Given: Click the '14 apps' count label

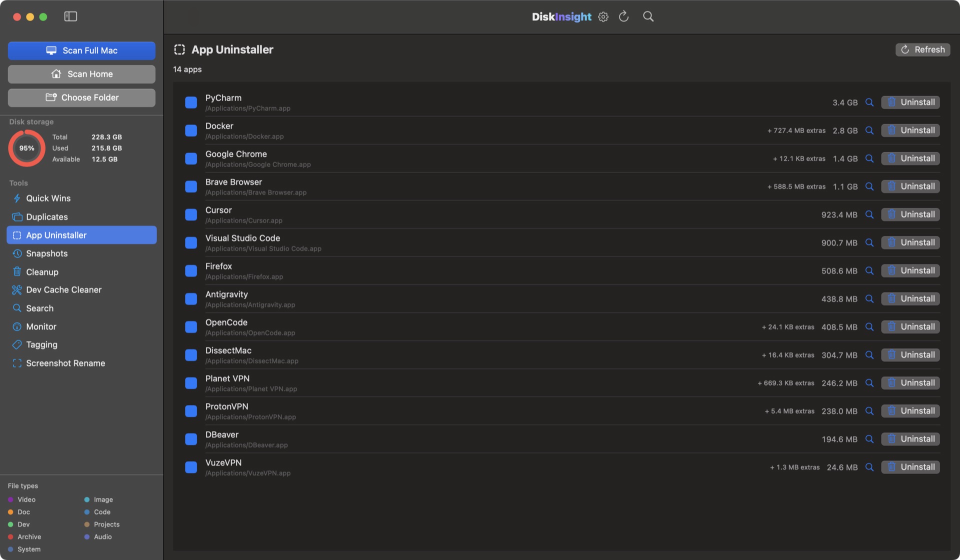Looking at the screenshot, I should [x=187, y=69].
